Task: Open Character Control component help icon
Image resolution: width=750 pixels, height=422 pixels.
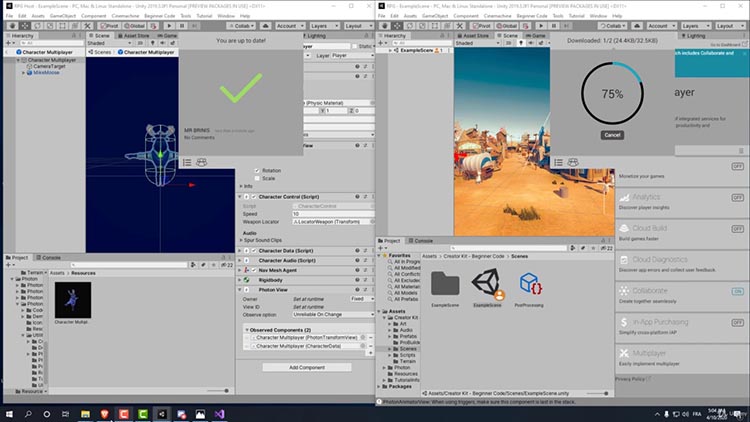Action: [x=357, y=197]
